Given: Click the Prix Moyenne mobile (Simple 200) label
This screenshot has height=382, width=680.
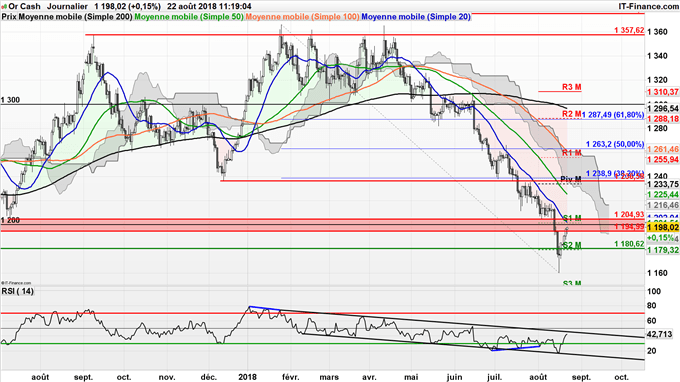Looking at the screenshot, I should click(67, 17).
